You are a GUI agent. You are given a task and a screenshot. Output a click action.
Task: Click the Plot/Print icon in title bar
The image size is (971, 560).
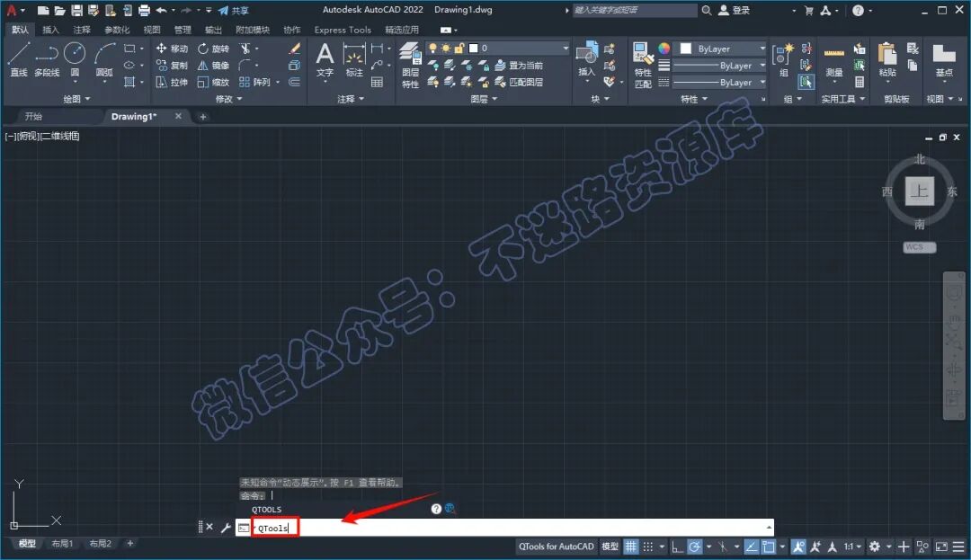144,11
